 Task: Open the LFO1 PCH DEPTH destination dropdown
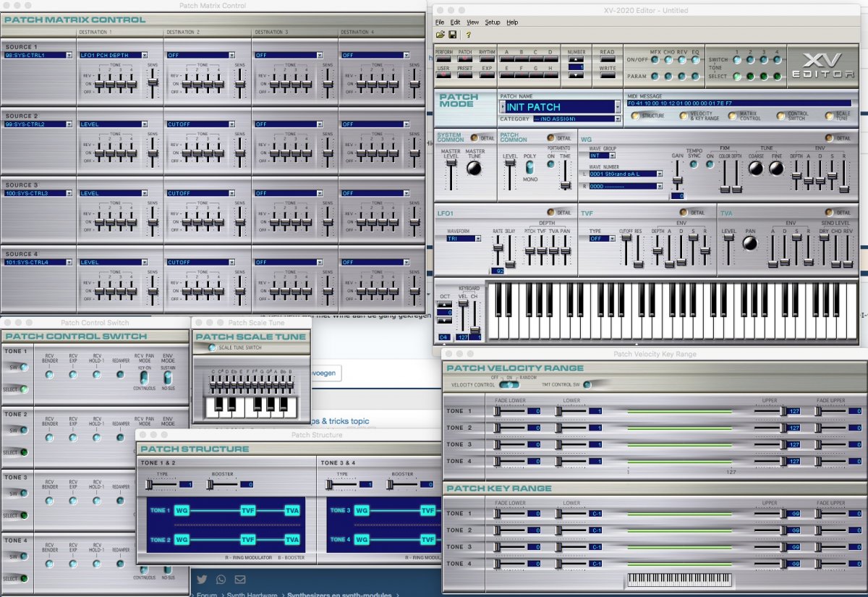114,55
